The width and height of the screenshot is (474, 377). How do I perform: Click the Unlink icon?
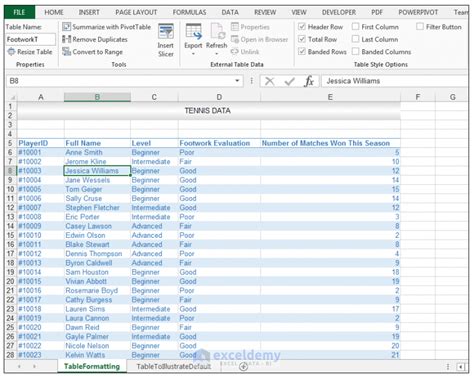[x=235, y=52]
